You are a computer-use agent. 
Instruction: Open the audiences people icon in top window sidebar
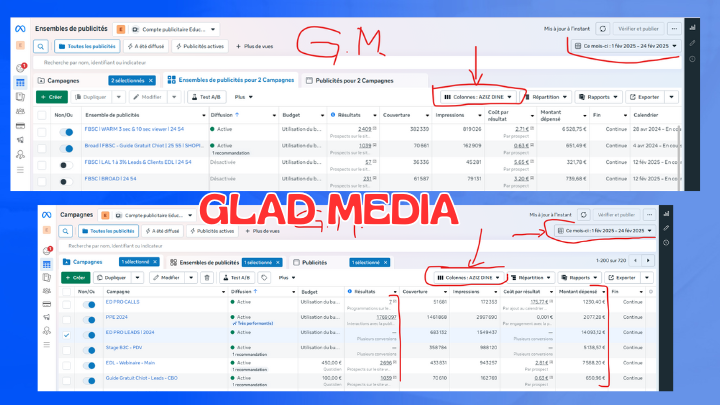click(20, 111)
